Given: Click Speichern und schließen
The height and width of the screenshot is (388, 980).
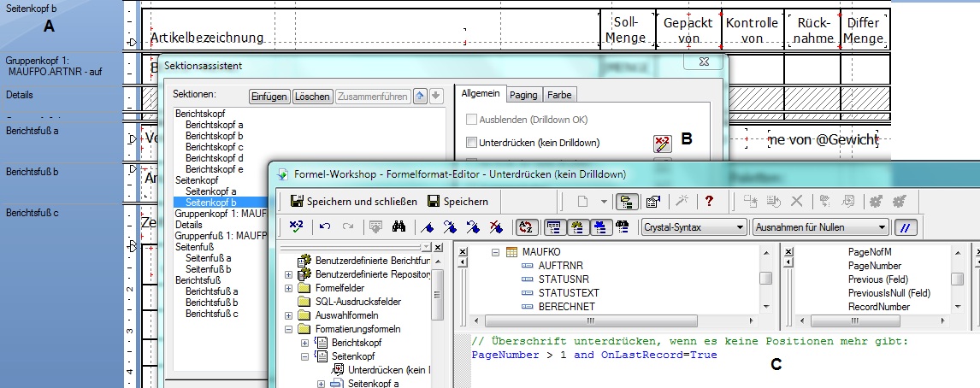Looking at the screenshot, I should click(x=354, y=201).
